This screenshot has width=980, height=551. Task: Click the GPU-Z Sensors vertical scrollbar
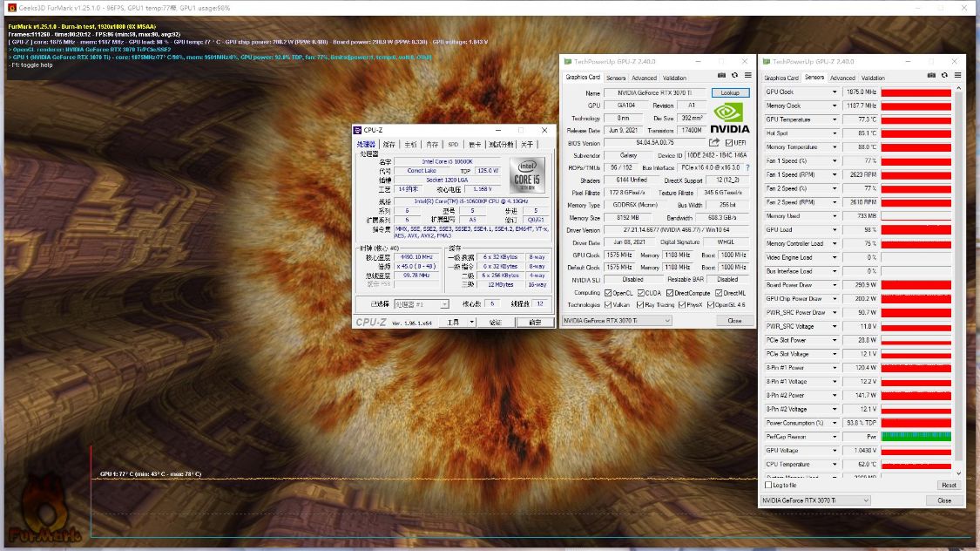959,280
